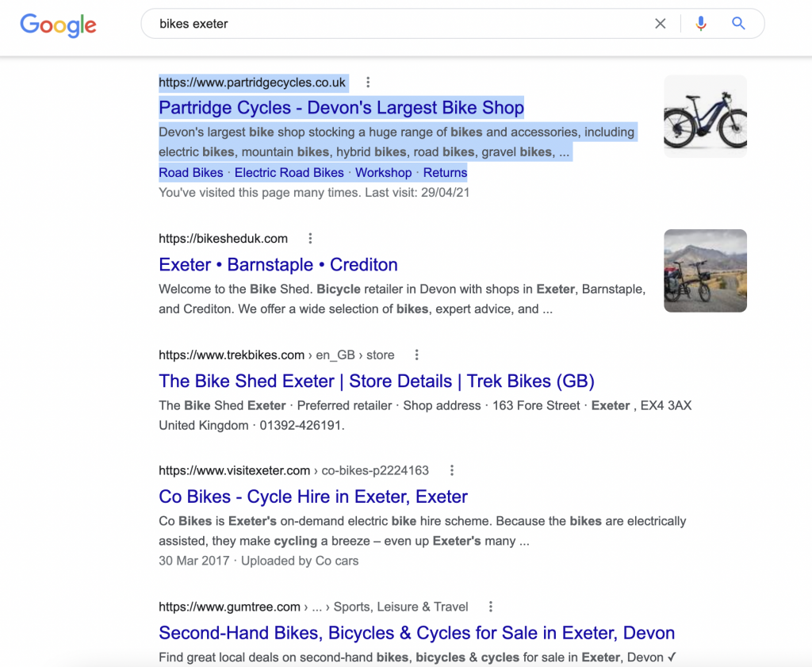Click the folding bike mountain thumbnail
This screenshot has width=812, height=667.
point(705,270)
